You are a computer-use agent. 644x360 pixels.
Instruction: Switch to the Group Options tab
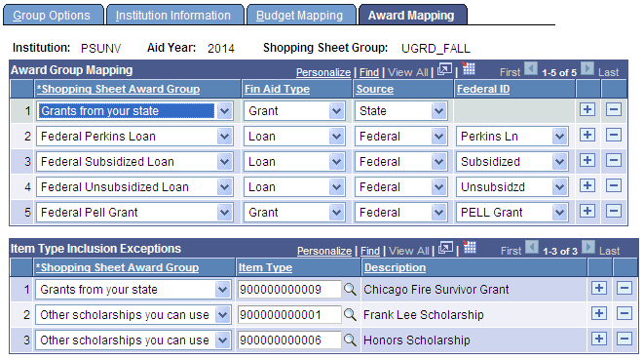click(x=52, y=16)
